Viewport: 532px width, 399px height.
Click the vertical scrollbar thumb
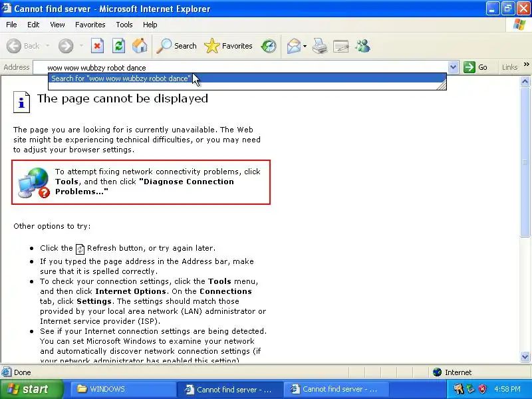[525, 162]
